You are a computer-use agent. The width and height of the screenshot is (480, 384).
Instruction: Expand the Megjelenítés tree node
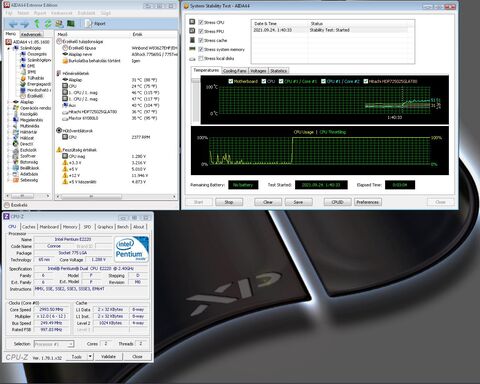pos(9,120)
